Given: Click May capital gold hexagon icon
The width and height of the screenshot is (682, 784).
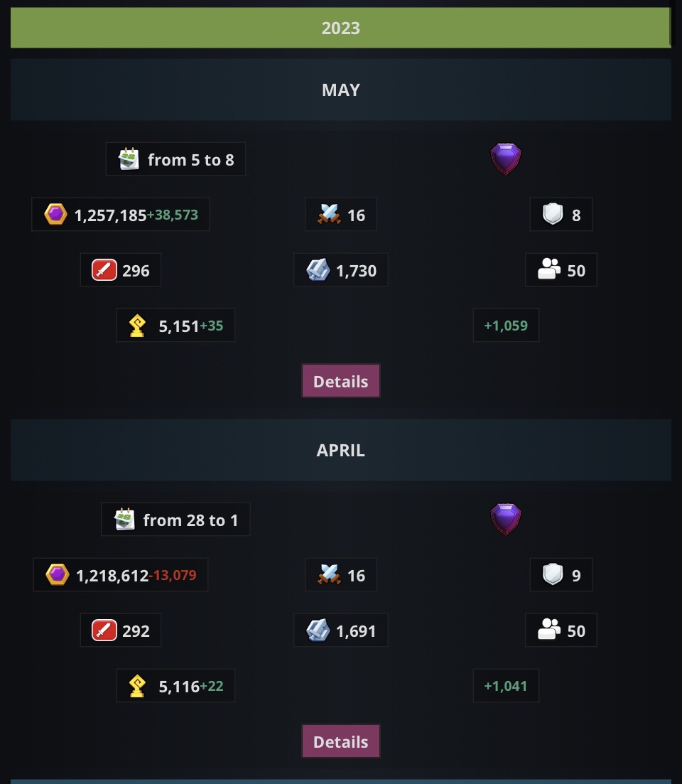Looking at the screenshot, I should [x=55, y=215].
